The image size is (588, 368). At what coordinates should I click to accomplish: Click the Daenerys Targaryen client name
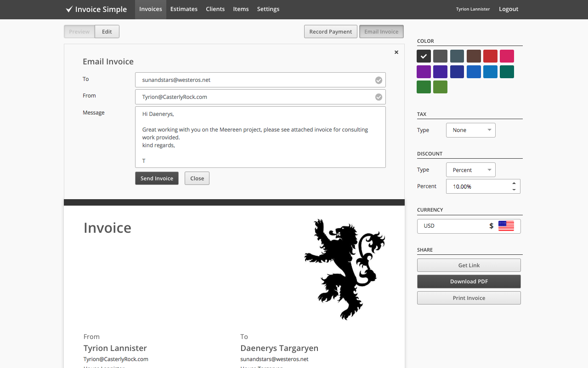click(279, 348)
